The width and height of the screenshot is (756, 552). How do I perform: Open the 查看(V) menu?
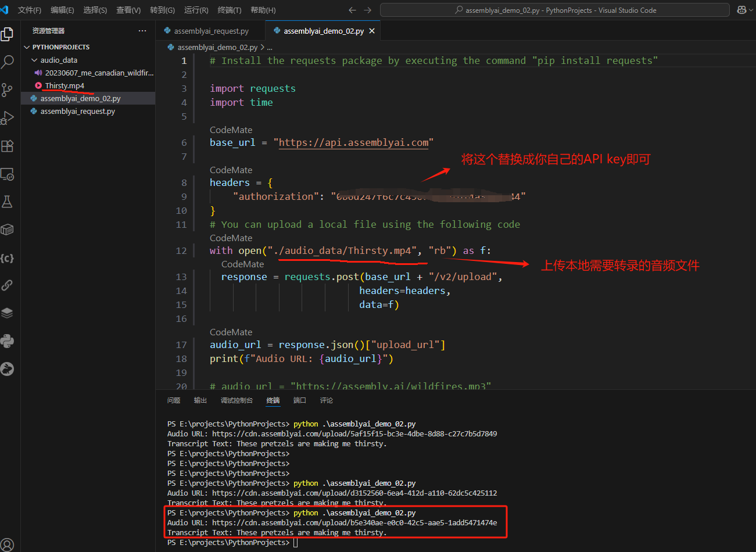128,10
